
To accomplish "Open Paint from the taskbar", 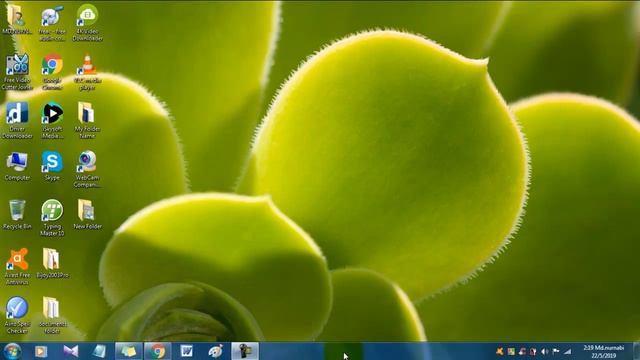I will click(216, 351).
